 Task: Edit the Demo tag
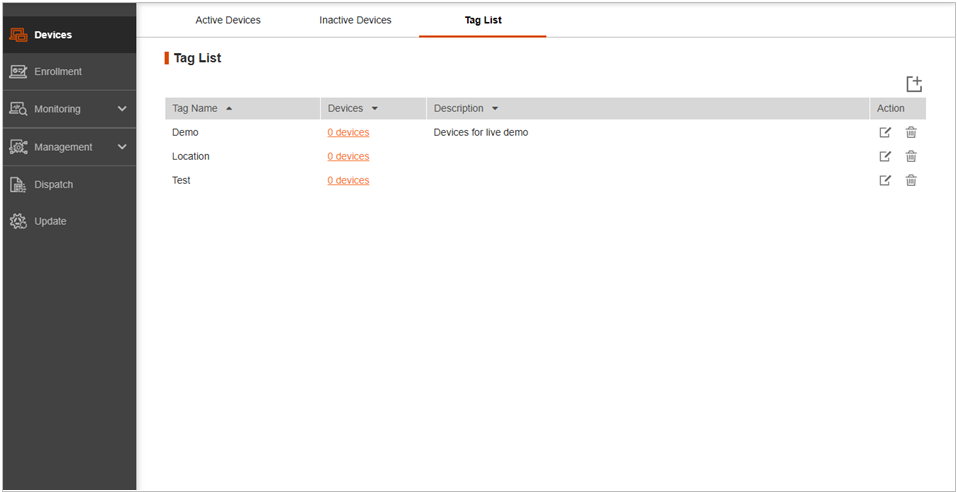click(885, 132)
